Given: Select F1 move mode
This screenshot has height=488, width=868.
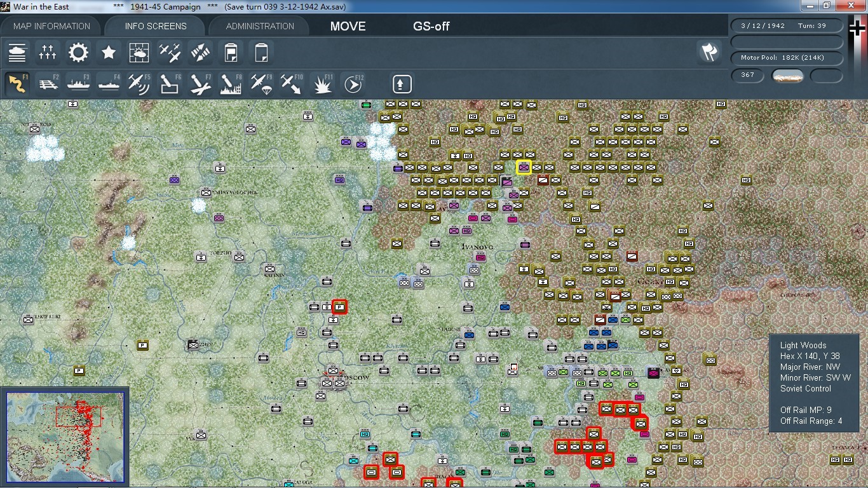Looking at the screenshot, I should tap(17, 84).
